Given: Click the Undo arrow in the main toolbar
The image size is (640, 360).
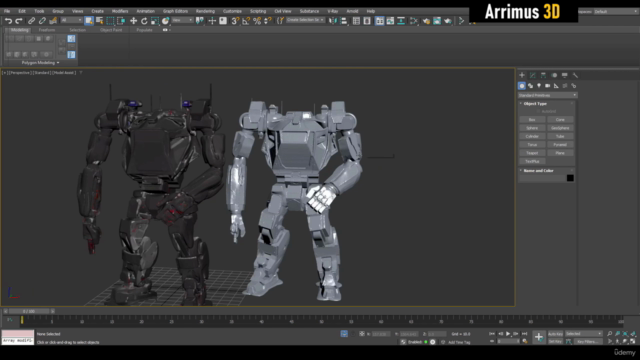Looking at the screenshot, I should (x=8, y=21).
